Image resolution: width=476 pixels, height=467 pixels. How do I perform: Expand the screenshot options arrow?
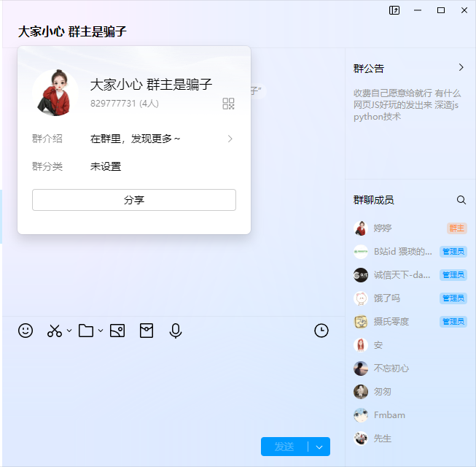(69, 331)
